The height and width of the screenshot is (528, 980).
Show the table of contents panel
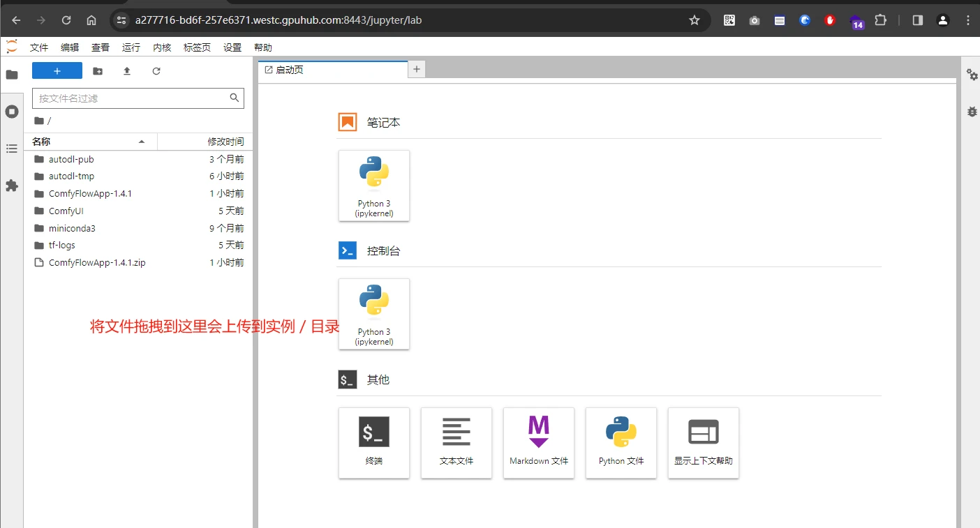[12, 149]
